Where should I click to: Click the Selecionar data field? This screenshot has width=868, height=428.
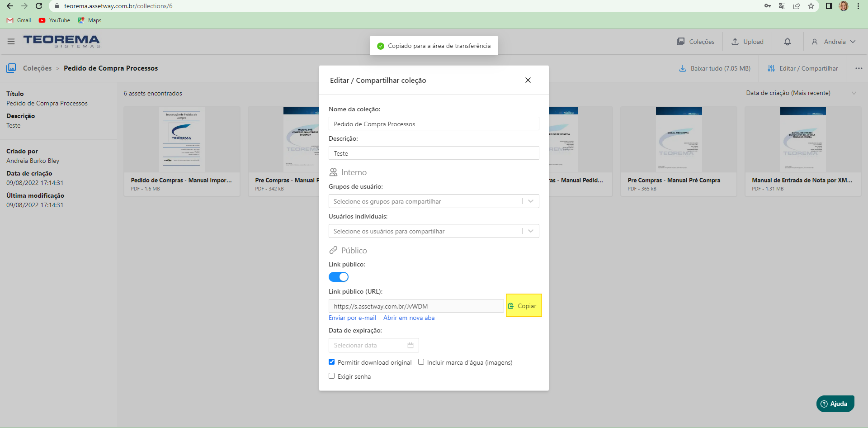coord(373,345)
